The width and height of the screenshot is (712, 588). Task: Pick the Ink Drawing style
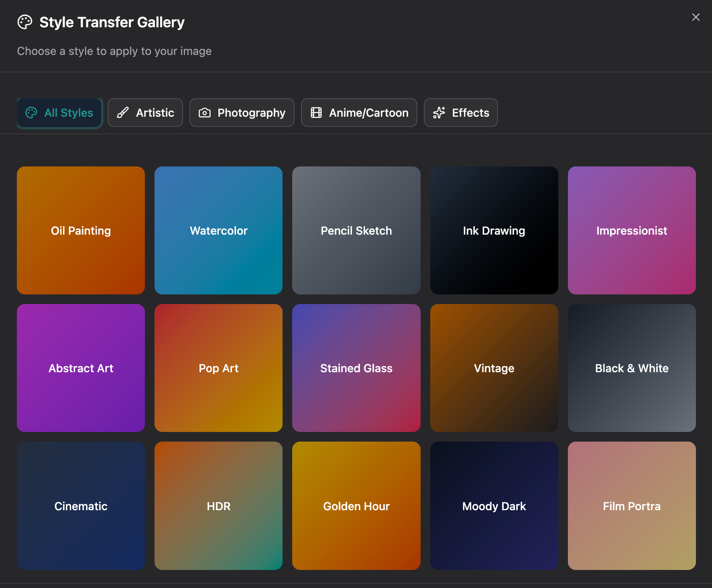(494, 230)
